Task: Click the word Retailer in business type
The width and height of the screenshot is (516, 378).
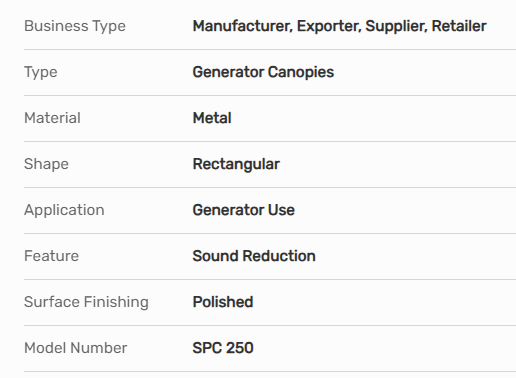Action: (459, 26)
